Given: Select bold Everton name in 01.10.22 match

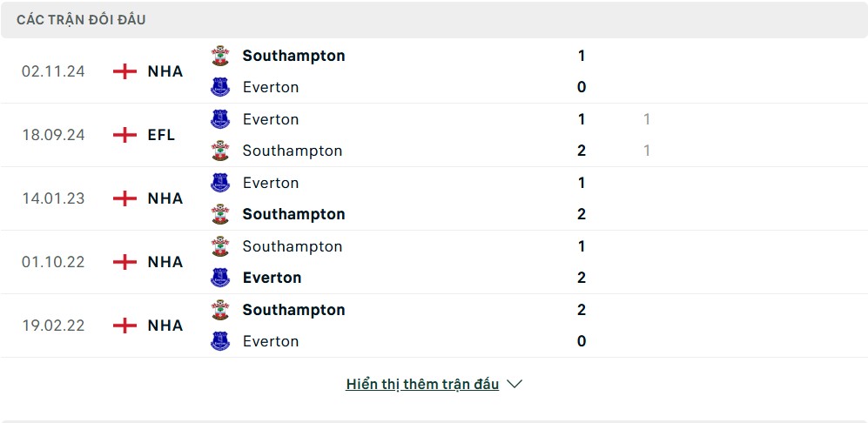Looking at the screenshot, I should pyautogui.click(x=272, y=278).
